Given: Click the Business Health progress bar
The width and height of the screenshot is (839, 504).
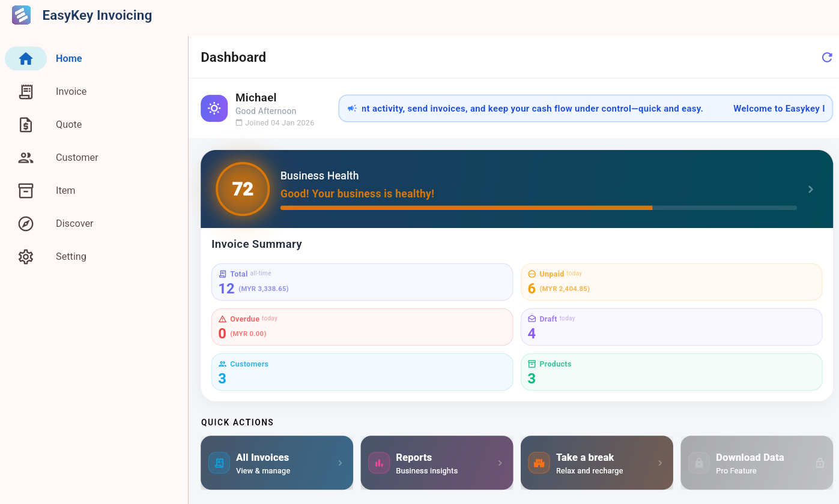Looking at the screenshot, I should coord(539,208).
